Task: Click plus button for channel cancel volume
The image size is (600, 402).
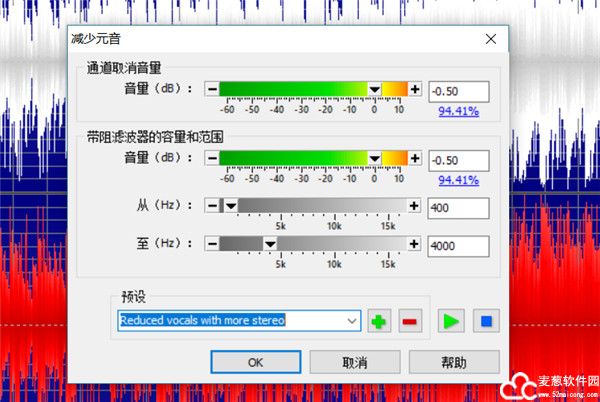Action: pyautogui.click(x=415, y=89)
